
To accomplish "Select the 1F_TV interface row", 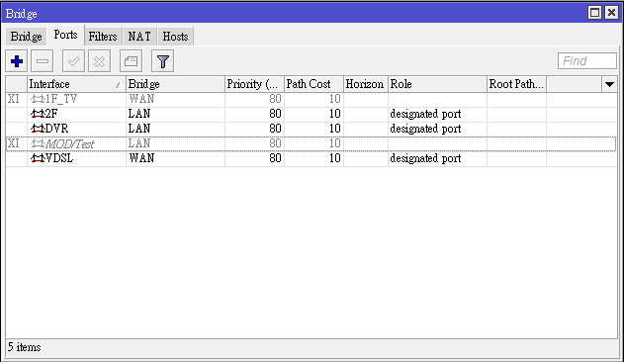I will (x=312, y=99).
